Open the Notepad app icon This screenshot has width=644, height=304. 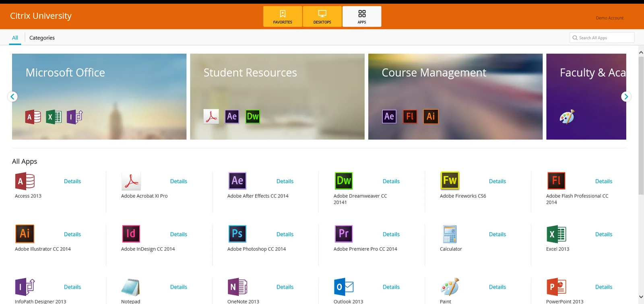coord(131,287)
